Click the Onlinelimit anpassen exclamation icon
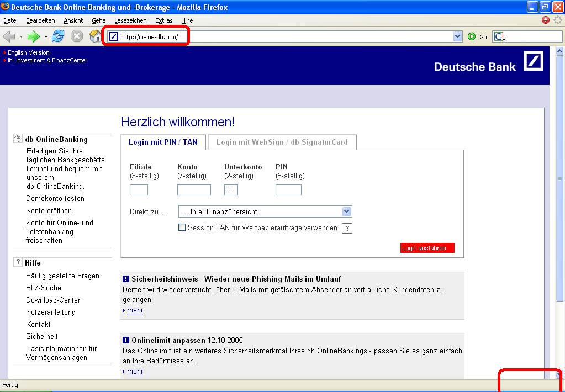565x392 pixels. click(126, 340)
